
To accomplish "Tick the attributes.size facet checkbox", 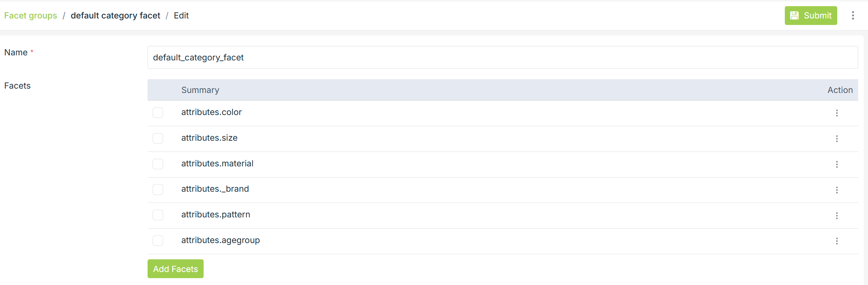I will [x=158, y=139].
